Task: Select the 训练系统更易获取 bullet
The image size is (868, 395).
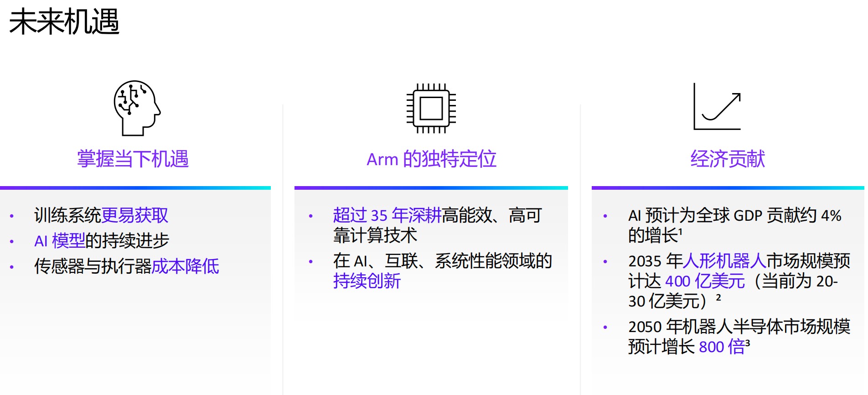Action: 101,215
